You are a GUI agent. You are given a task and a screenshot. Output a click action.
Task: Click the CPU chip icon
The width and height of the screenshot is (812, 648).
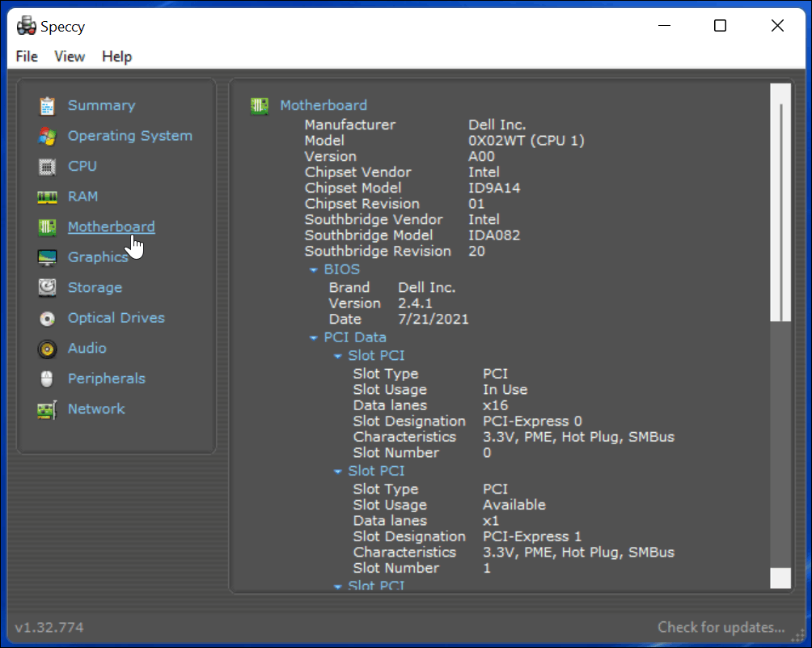coord(47,167)
